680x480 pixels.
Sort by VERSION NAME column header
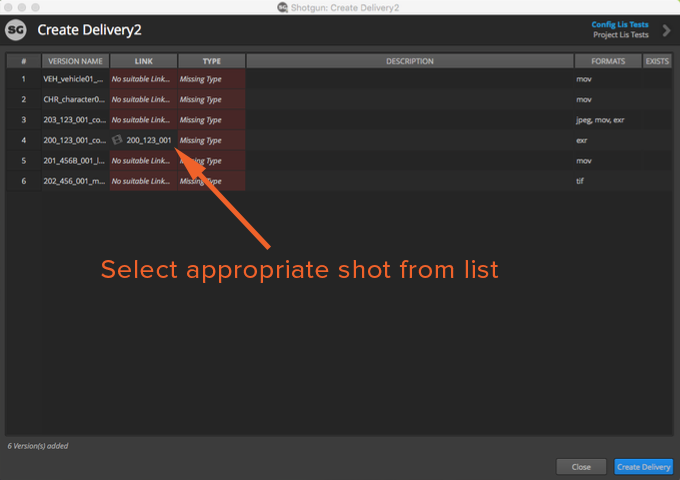(75, 61)
